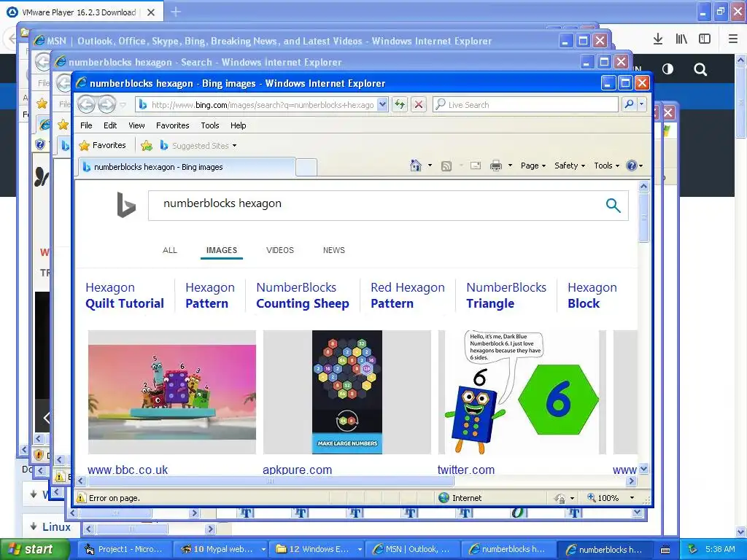Click the NumberBlocks Triangle suggestion
Screen dimensions: 747x560
pos(506,295)
